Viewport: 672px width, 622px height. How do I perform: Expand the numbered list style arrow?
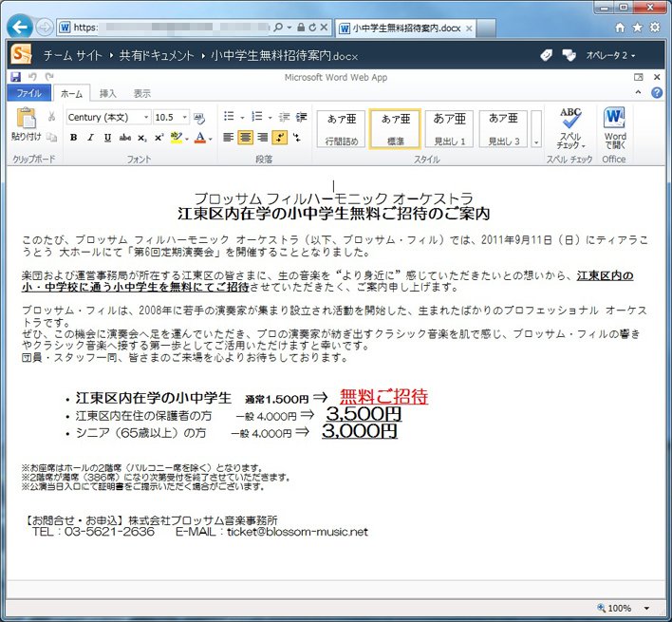270,118
